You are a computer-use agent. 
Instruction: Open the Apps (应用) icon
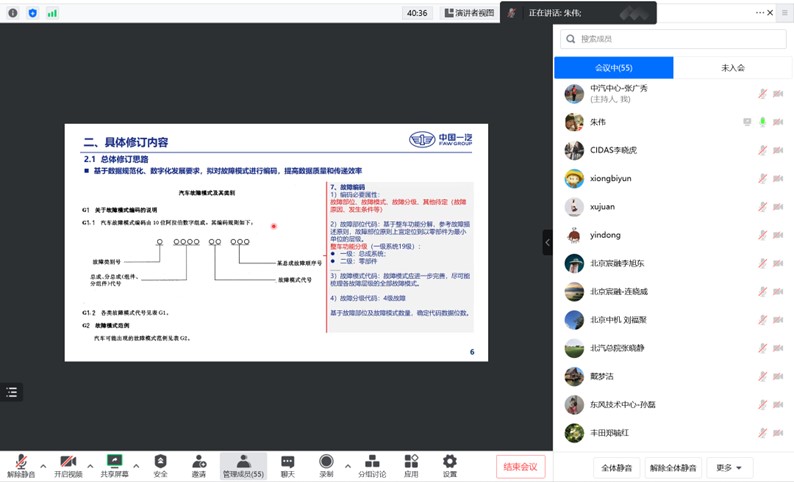[x=411, y=465]
